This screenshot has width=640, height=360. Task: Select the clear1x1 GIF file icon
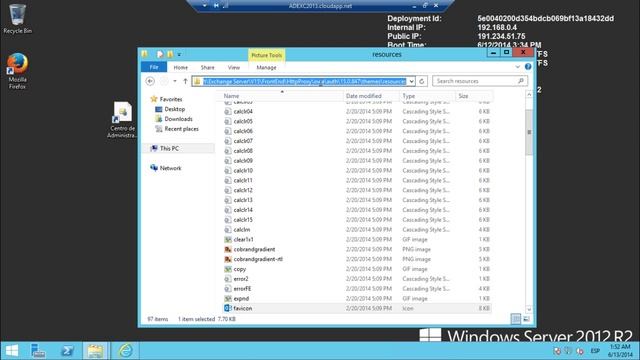tap(228, 240)
